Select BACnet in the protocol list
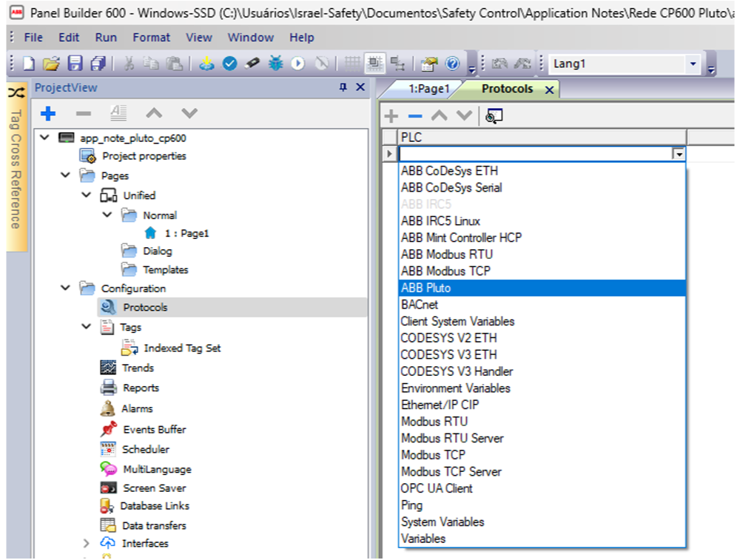The width and height of the screenshot is (740, 560). click(542, 305)
